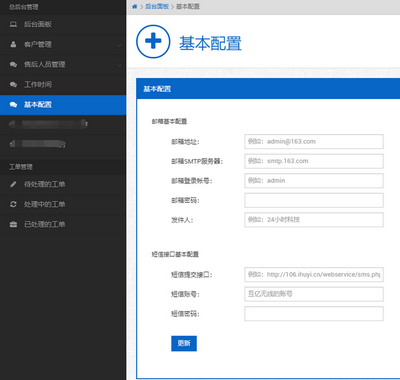Viewport: 400px width, 380px height.
Task: Click chat icon beside 工作时间
Action: [13, 85]
